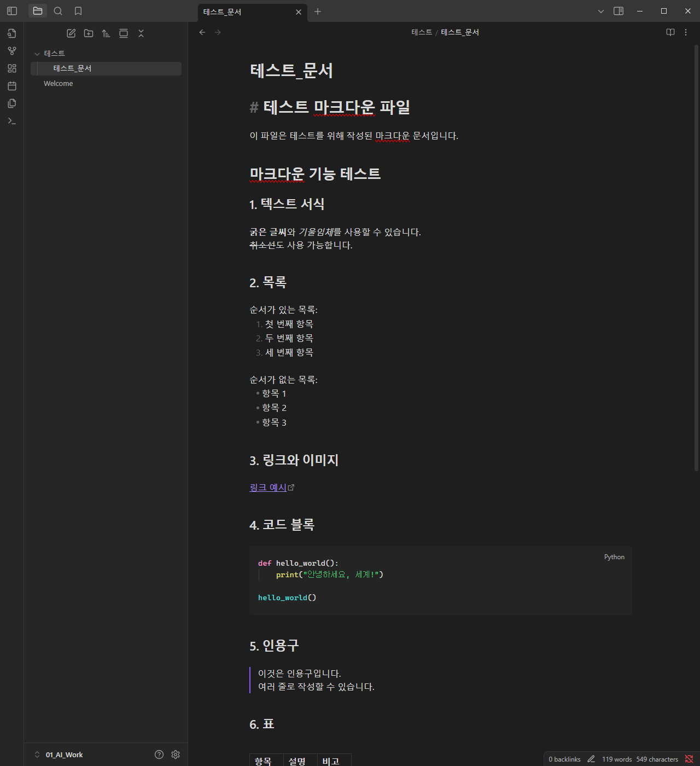Open graph view ribbon icon
This screenshot has height=766, width=700.
[12, 51]
